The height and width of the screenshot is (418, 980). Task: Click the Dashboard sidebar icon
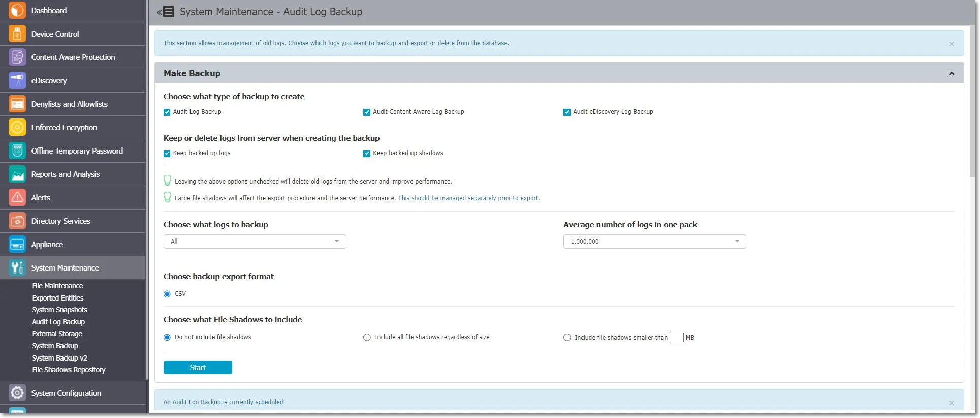pyautogui.click(x=17, y=10)
